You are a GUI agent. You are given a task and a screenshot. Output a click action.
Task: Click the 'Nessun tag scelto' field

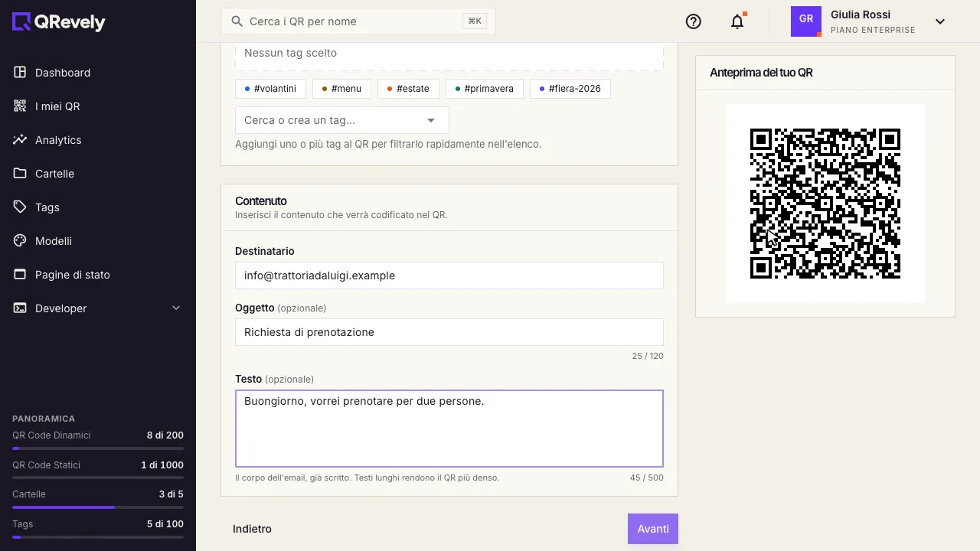(449, 55)
